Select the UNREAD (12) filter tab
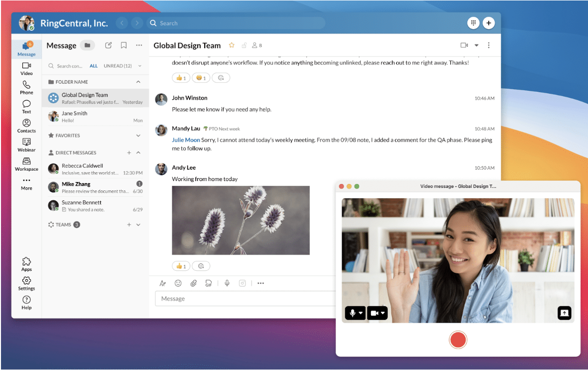This screenshot has height=370, width=588. [118, 66]
